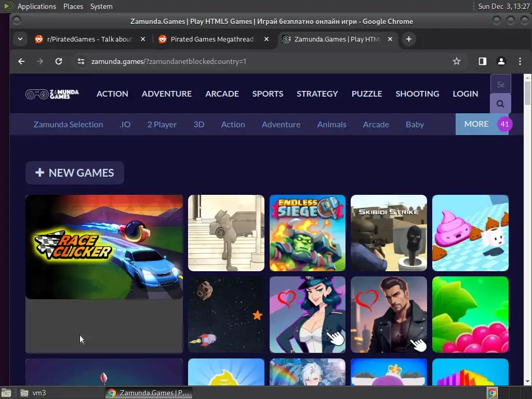The image size is (532, 399).
Task: Go back with the browser back arrow
Action: click(21, 61)
